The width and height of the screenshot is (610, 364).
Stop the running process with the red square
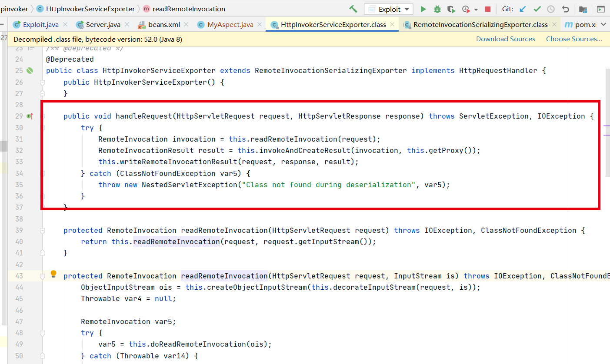click(x=488, y=9)
